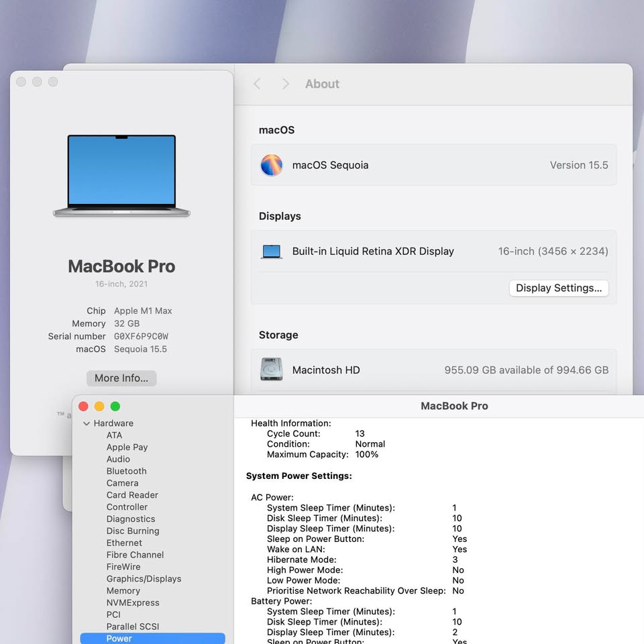Click the 955.09 GB available storage text
644x644 pixels.
click(x=526, y=370)
